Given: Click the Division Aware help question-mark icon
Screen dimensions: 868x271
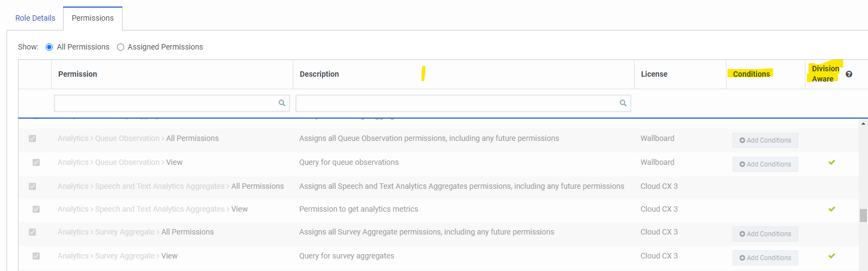Looking at the screenshot, I should (x=849, y=74).
